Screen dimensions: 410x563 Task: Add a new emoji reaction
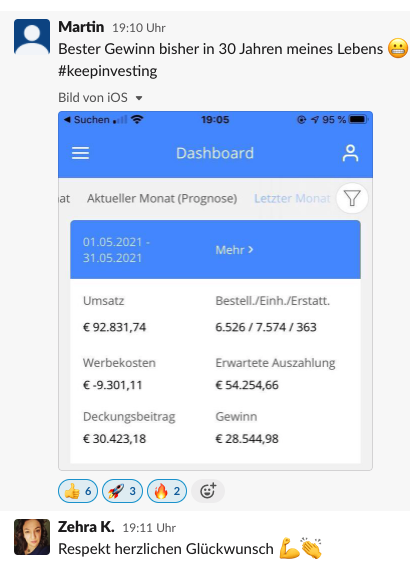pyautogui.click(x=208, y=491)
